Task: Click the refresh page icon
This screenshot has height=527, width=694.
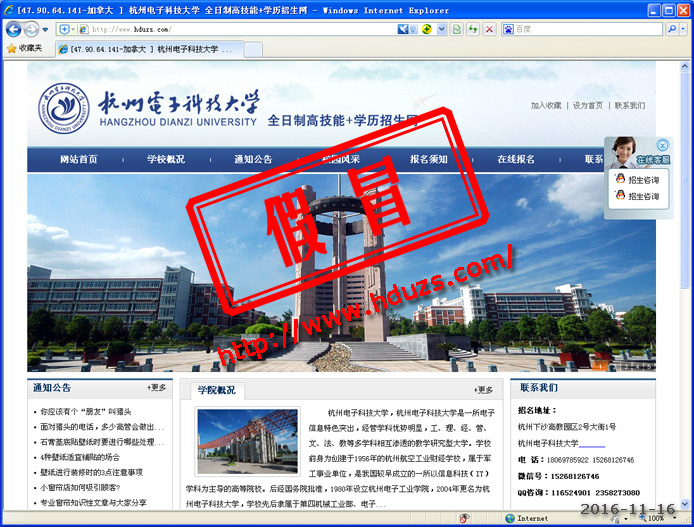Action: 473,30
